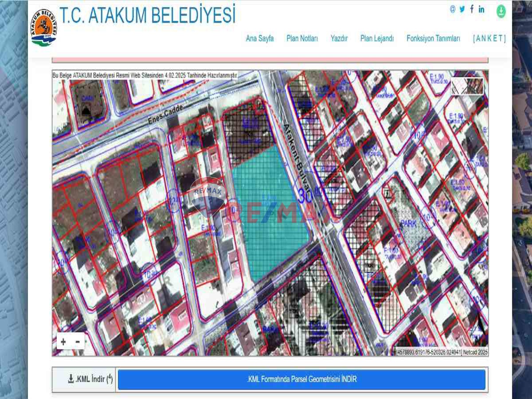Viewport: 532px width, 399px height.
Task: Zoom in the map with plus
Action: click(x=63, y=341)
